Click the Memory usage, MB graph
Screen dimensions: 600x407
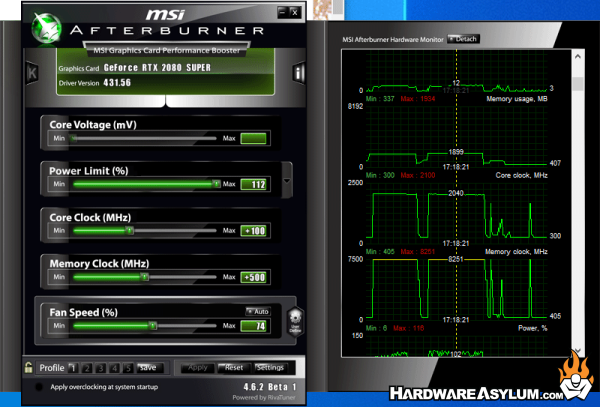pos(456,136)
